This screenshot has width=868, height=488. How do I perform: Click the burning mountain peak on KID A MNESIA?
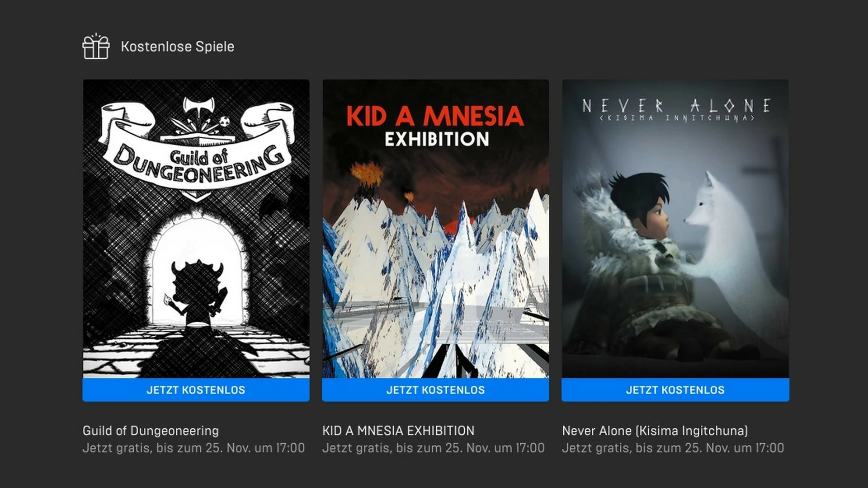click(x=367, y=181)
